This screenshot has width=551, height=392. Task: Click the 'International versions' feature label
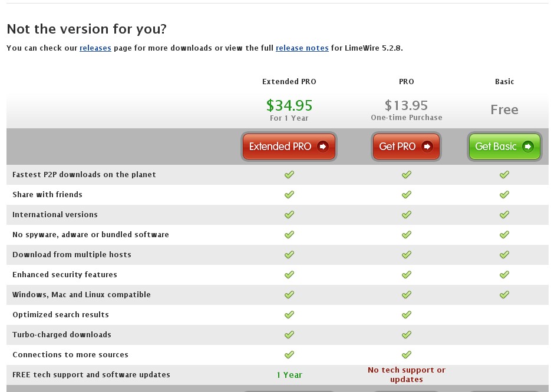pyautogui.click(x=55, y=214)
